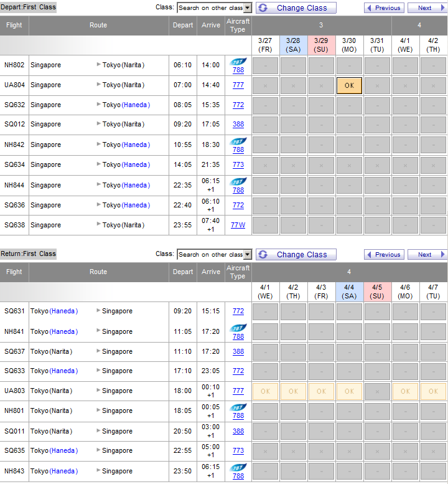Click the Return:First Class label
Image resolution: width=448 pixels, height=484 pixels.
tap(28, 254)
